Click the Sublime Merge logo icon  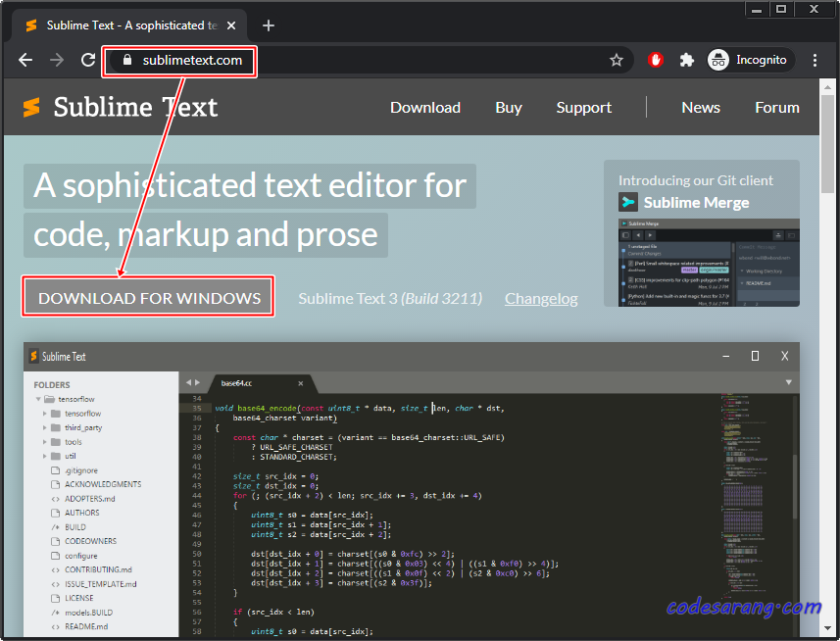pyautogui.click(x=628, y=203)
